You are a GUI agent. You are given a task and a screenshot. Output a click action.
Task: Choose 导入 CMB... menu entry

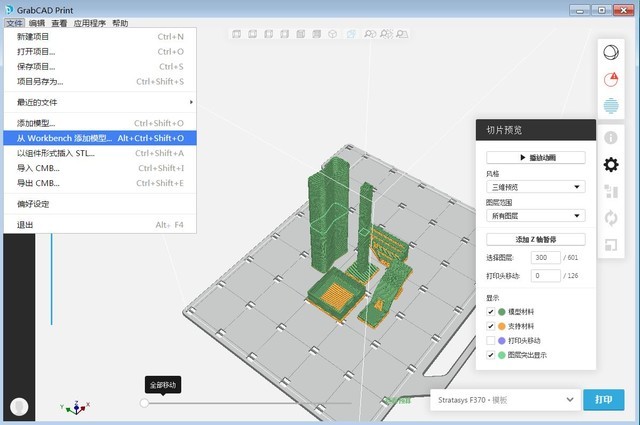point(100,168)
